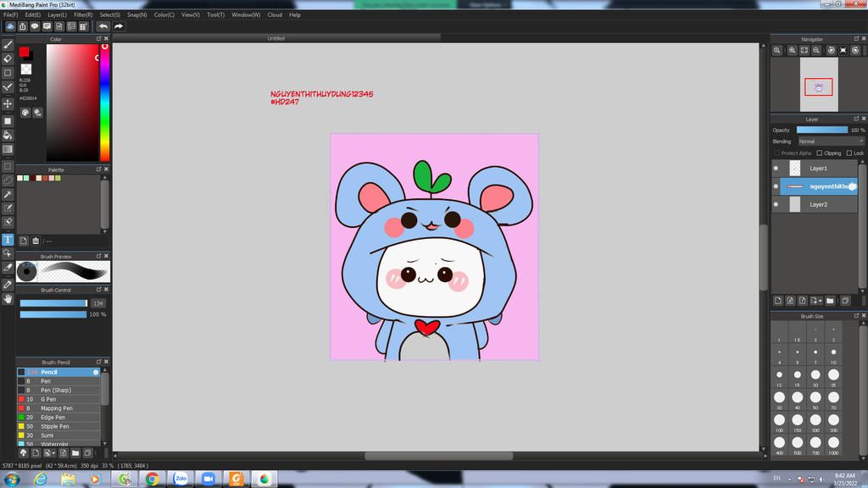Open Pencil brush settings gear
This screenshot has width=868, height=488.
pos(96,372)
